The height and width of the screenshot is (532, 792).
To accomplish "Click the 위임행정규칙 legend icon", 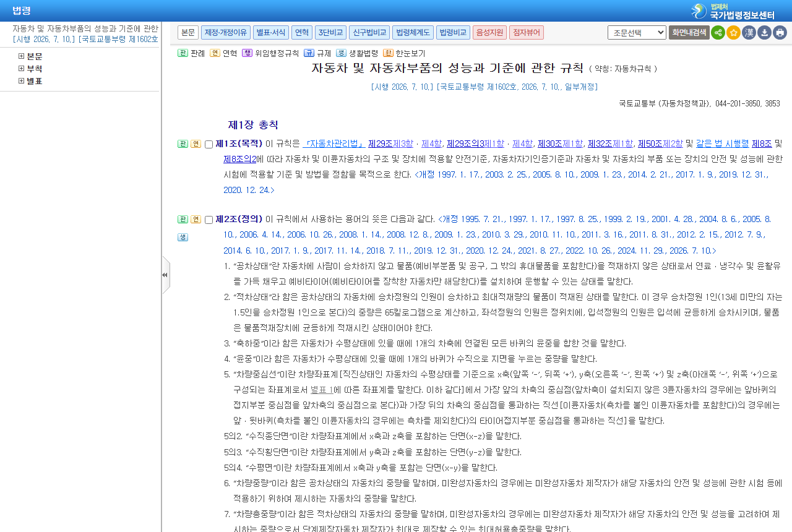I will (247, 53).
